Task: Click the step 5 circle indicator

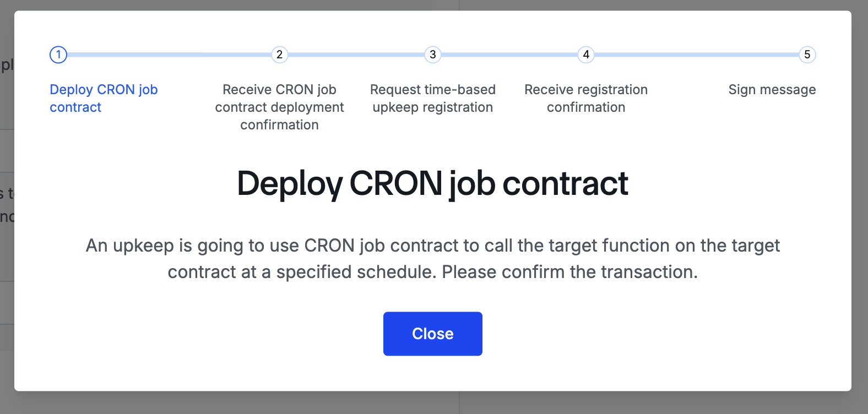Action: (x=807, y=55)
